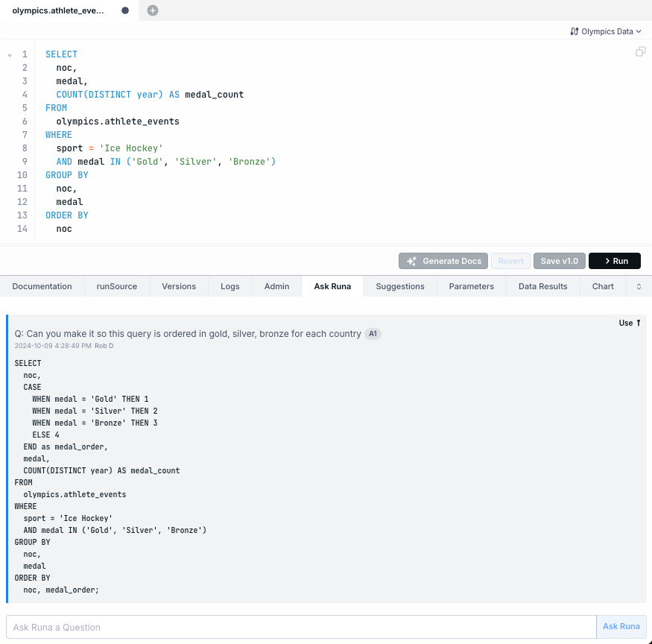Click the unsaved dot on the query tab
The height and width of the screenshot is (644, 652).
click(x=124, y=10)
